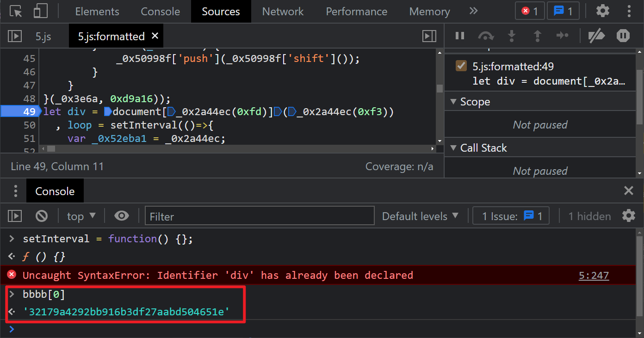Click the setInterval console command line

pyautogui.click(x=108, y=239)
